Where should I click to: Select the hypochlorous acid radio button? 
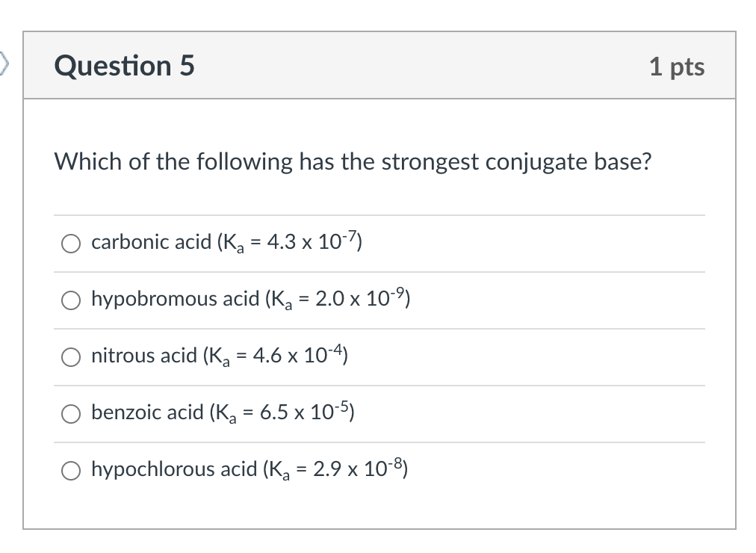coord(71,469)
